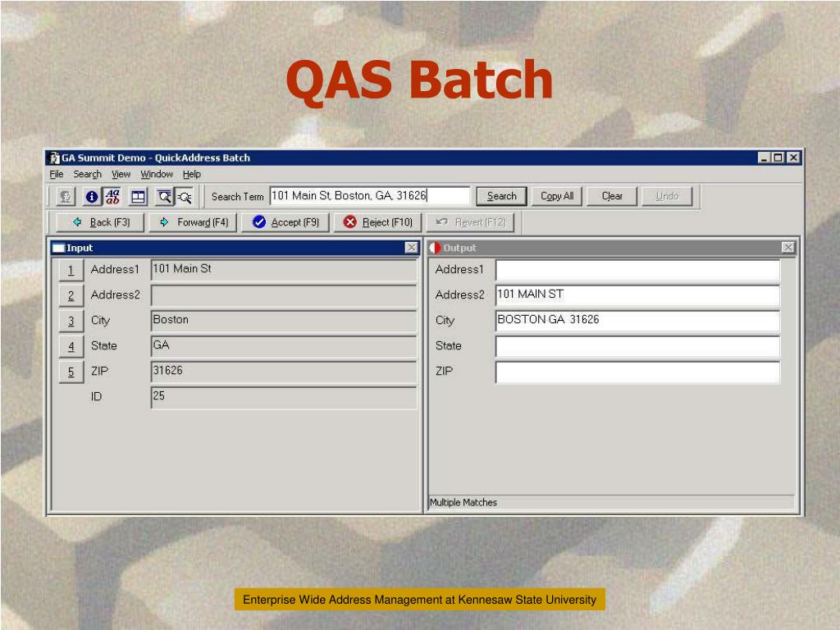Click the Input ID field '25'
Screen dimensions: 840x630
284,397
